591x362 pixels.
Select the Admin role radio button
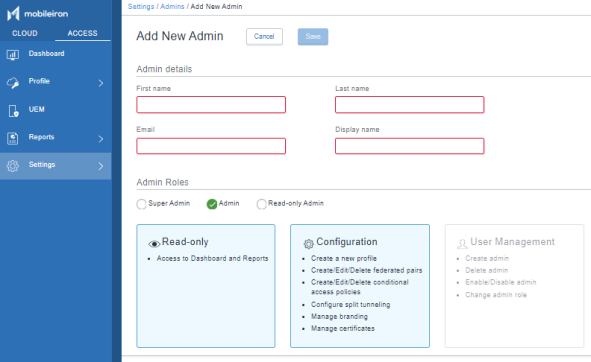tap(212, 204)
